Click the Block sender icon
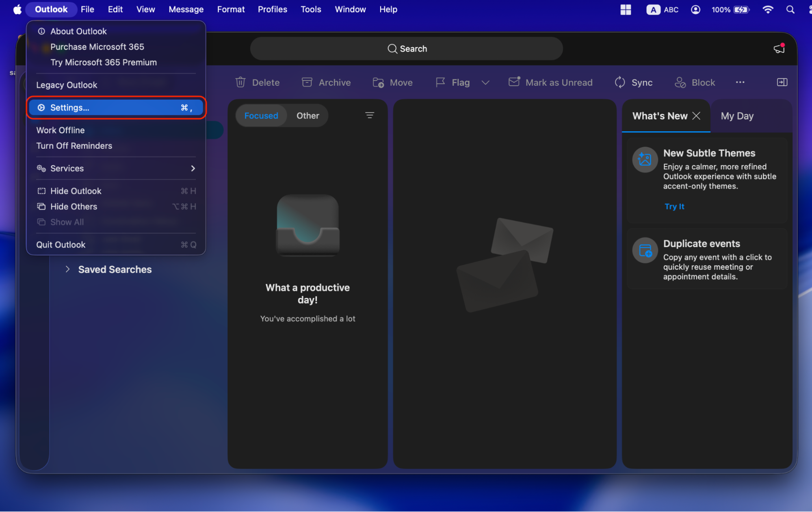Image resolution: width=812 pixels, height=512 pixels. (680, 82)
